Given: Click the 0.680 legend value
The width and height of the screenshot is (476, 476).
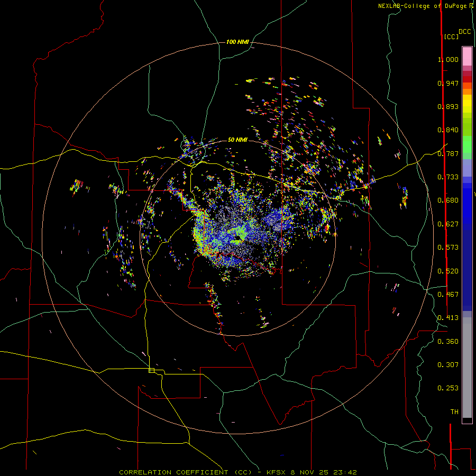Looking at the screenshot, I should click(448, 200).
